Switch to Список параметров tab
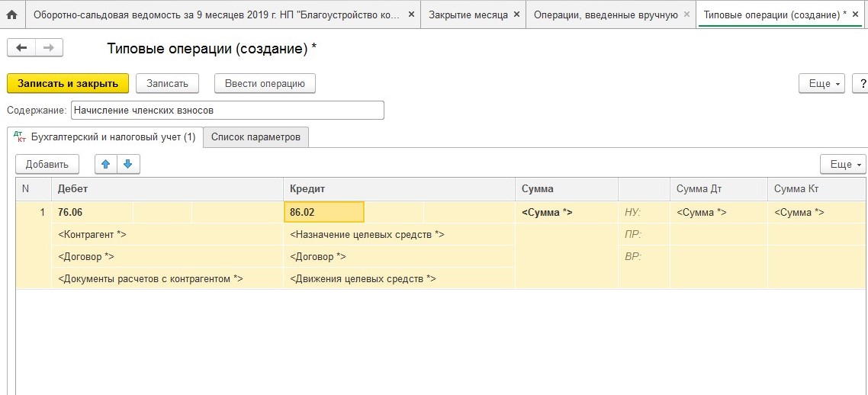 point(256,137)
